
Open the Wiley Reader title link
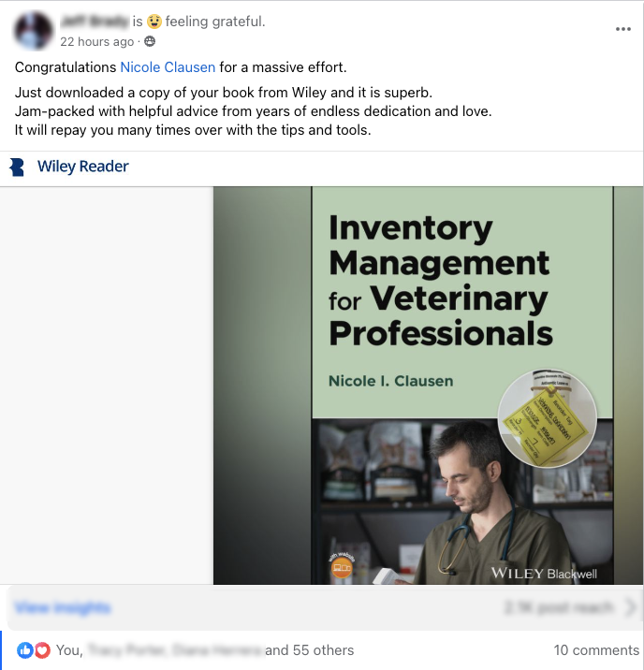tap(83, 167)
